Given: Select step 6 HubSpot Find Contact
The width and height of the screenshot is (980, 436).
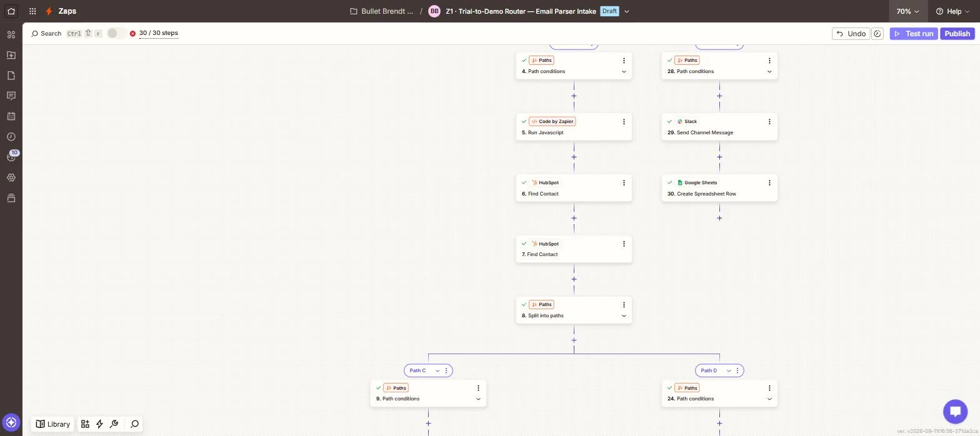Looking at the screenshot, I should point(574,188).
